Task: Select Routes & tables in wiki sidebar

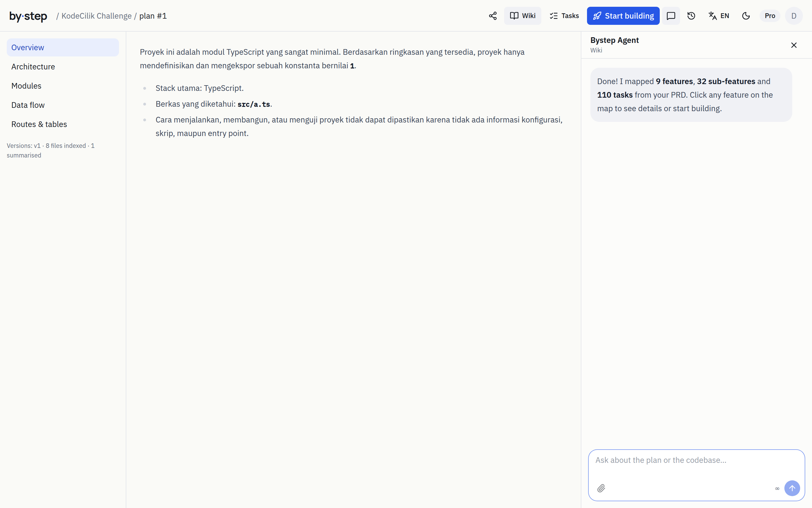Action: click(63, 124)
